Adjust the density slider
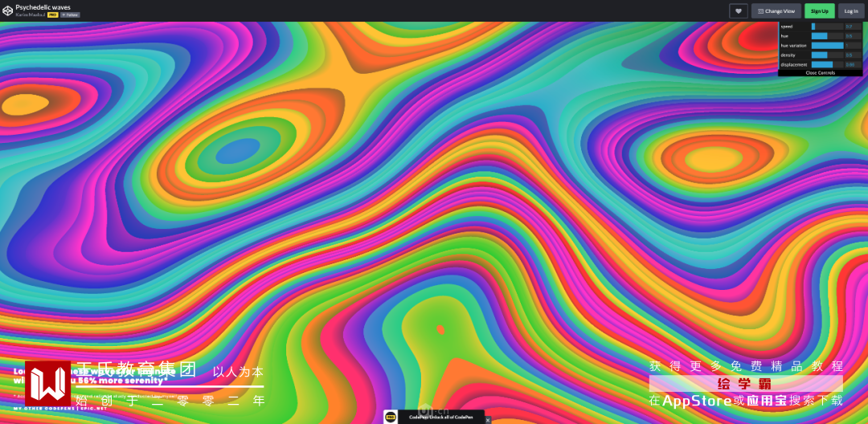Image resolution: width=868 pixels, height=424 pixels. click(827, 55)
